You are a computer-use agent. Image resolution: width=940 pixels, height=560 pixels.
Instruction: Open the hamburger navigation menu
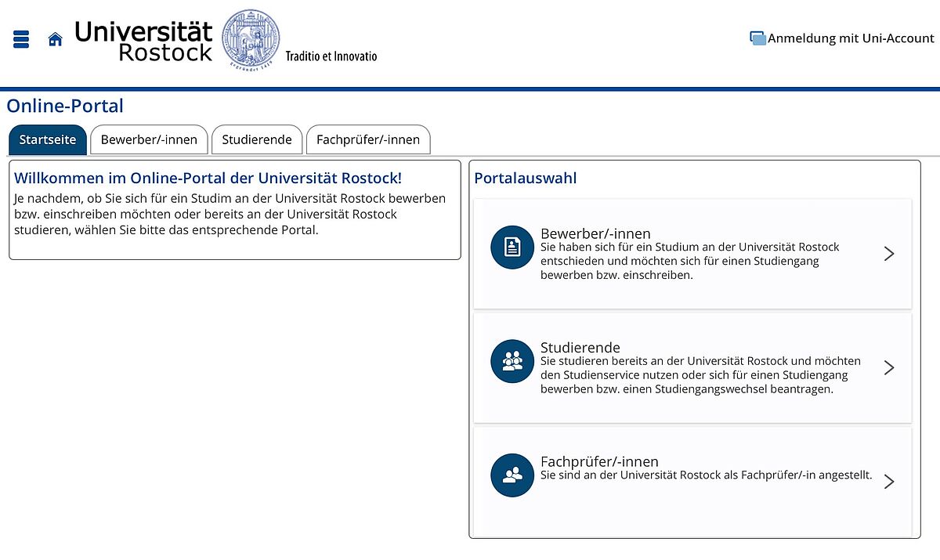click(21, 39)
